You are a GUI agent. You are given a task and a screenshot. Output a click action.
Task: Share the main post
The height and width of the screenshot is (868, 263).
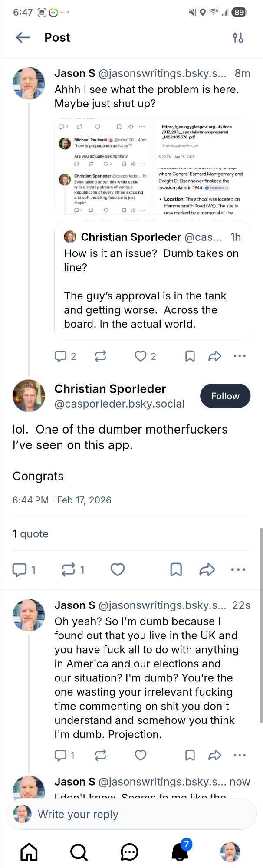(207, 569)
